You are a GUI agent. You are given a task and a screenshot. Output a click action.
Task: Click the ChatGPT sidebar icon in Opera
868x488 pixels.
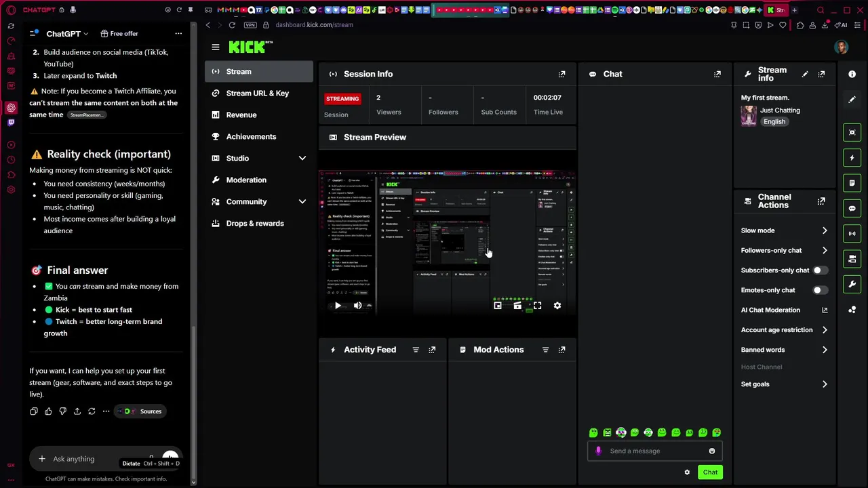click(x=11, y=108)
